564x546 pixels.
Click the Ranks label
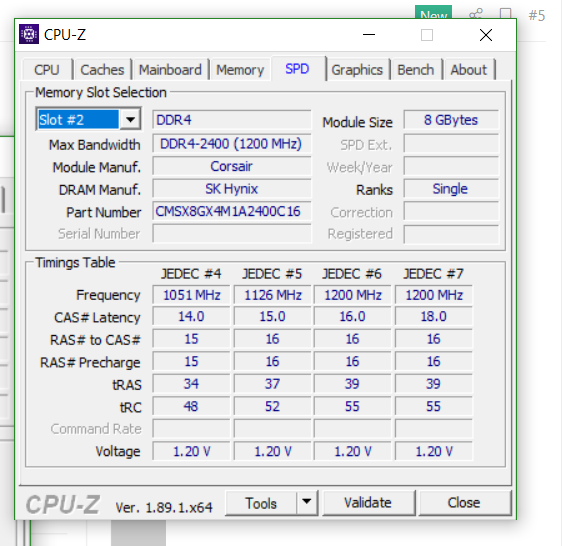point(374,190)
